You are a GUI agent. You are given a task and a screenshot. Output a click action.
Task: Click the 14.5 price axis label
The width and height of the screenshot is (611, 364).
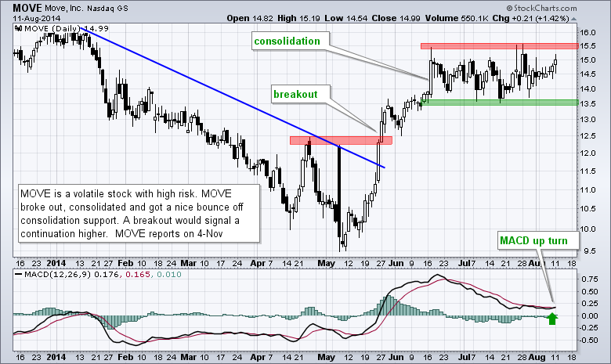587,74
